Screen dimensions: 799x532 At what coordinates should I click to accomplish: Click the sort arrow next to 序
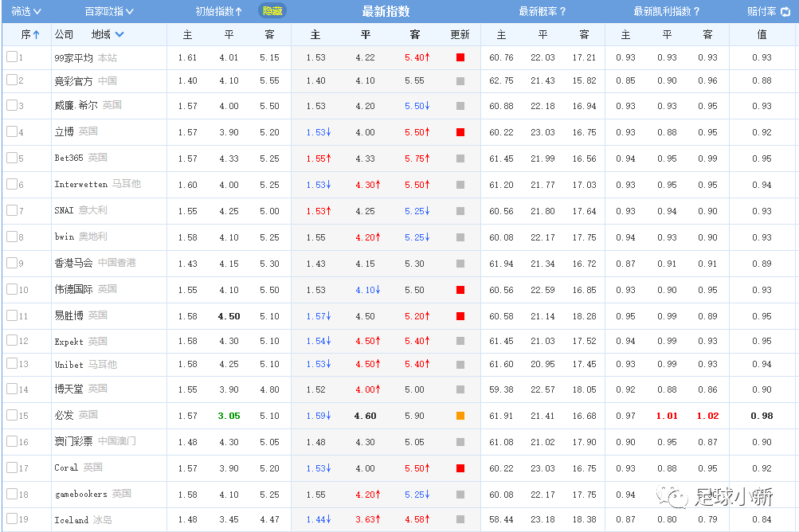[x=36, y=35]
